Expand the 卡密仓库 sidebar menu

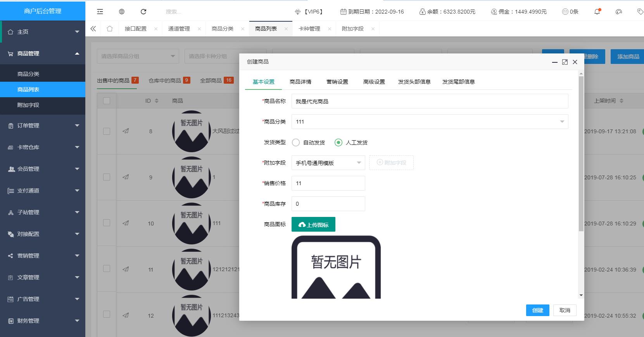(43, 147)
